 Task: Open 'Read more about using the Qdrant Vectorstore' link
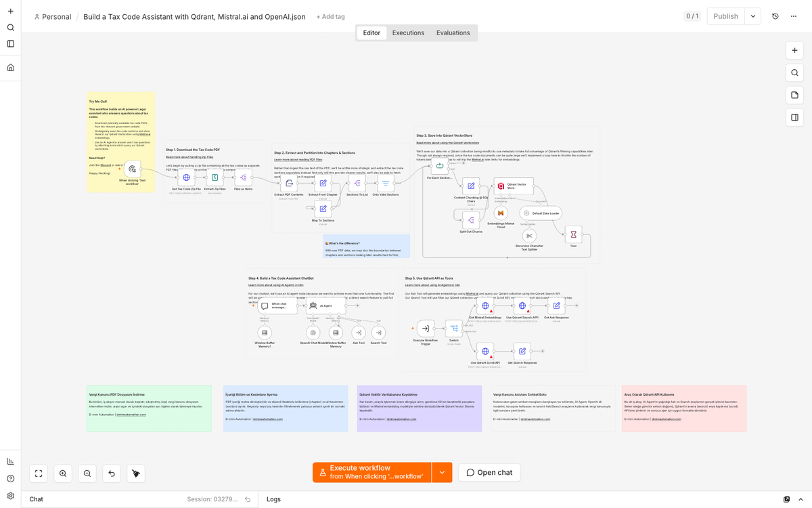(447, 143)
